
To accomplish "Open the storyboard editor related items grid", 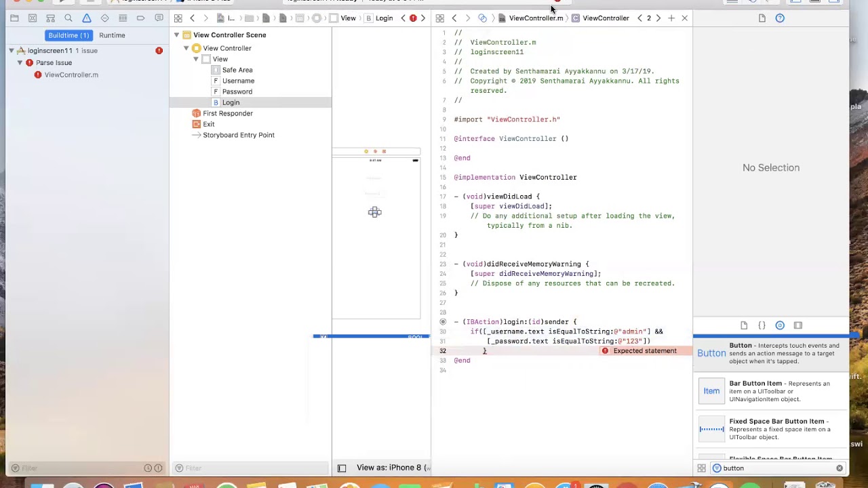I will [178, 18].
